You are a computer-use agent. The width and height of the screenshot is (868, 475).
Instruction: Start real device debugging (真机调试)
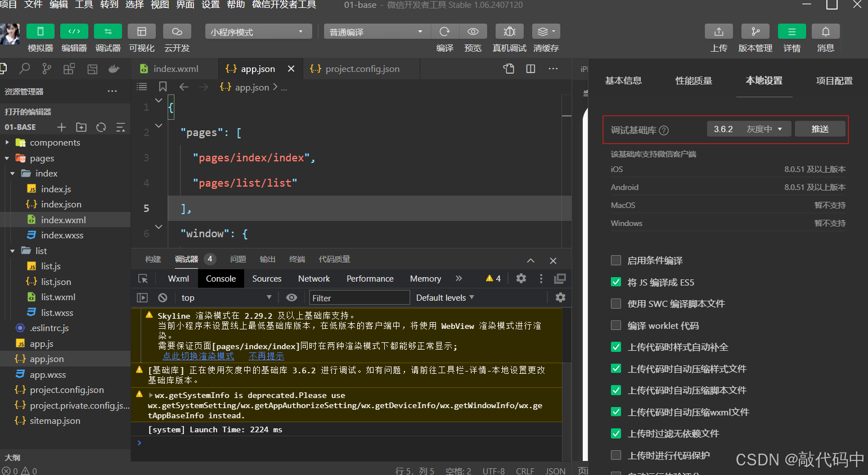pos(510,31)
